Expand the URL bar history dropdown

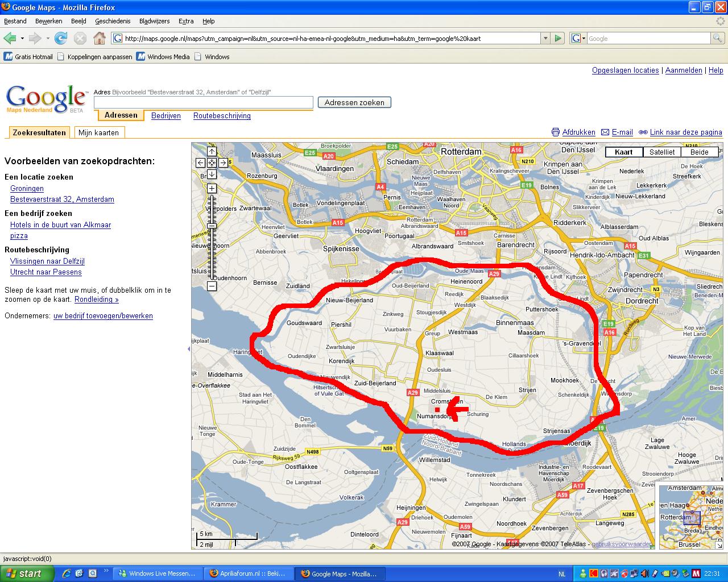(x=545, y=38)
